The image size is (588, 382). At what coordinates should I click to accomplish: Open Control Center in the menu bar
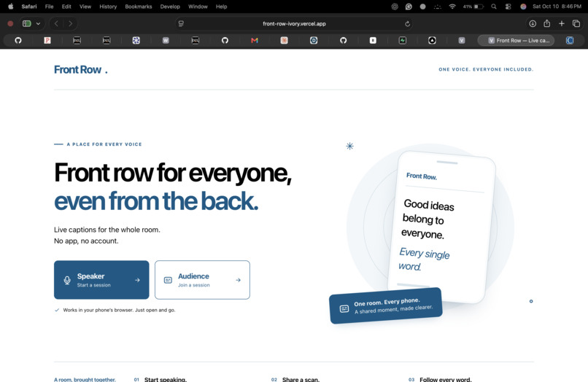pos(508,7)
